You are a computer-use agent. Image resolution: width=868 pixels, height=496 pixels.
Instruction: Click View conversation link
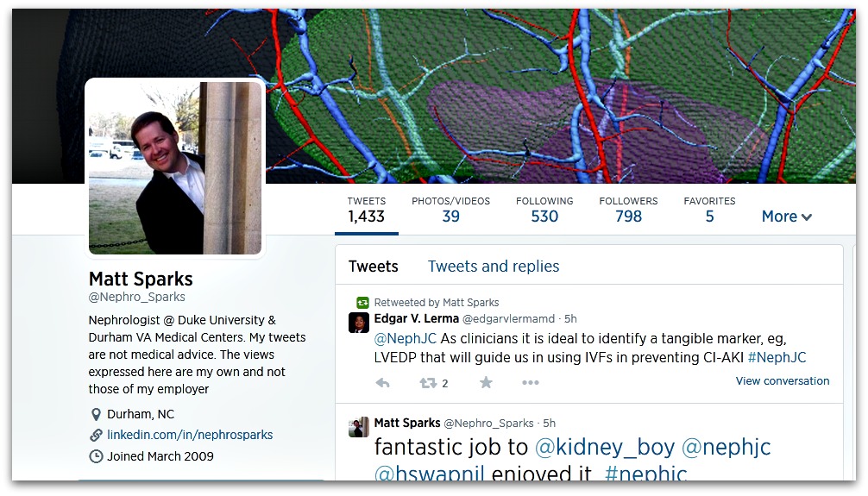783,381
